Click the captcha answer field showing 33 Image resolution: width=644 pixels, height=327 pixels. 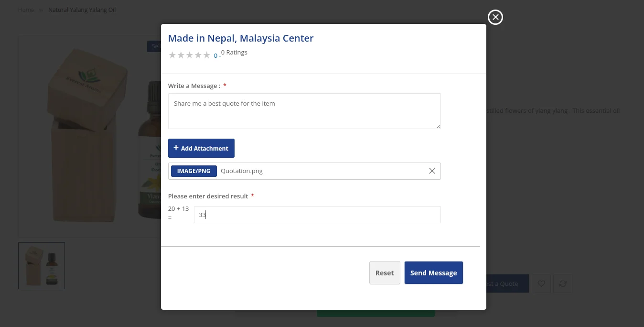[317, 214]
